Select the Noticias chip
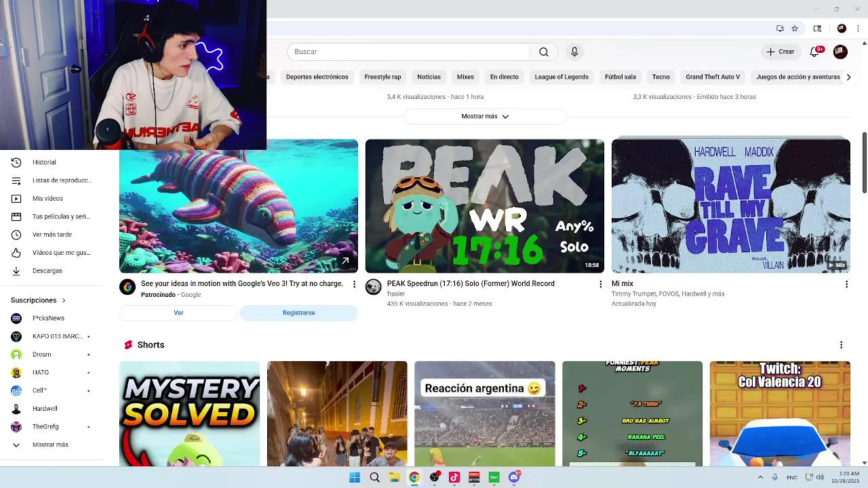 (429, 77)
